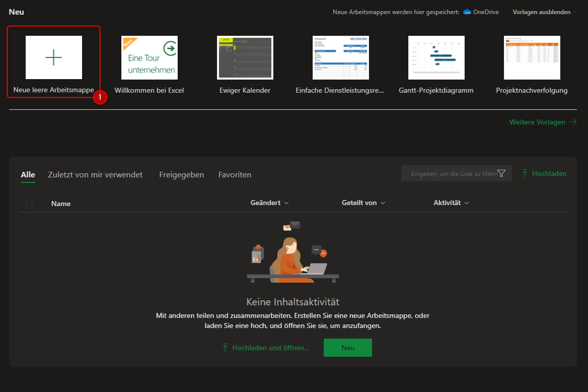
Task: Open the Gantt-Projektdiagramm template
Action: click(x=436, y=57)
